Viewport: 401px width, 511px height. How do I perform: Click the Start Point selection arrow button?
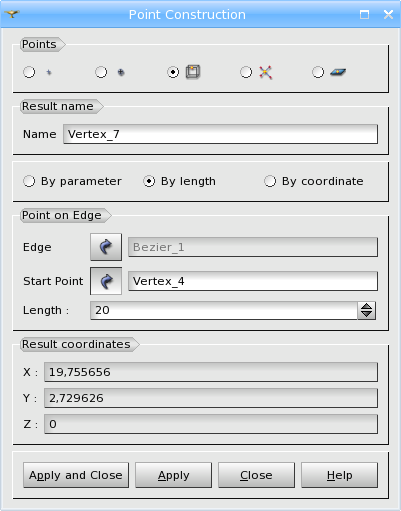[106, 281]
